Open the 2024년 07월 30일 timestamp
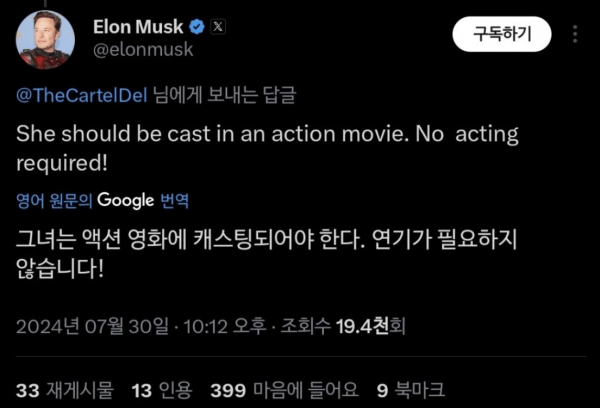Viewport: 600px width, 408px height. pos(92,326)
